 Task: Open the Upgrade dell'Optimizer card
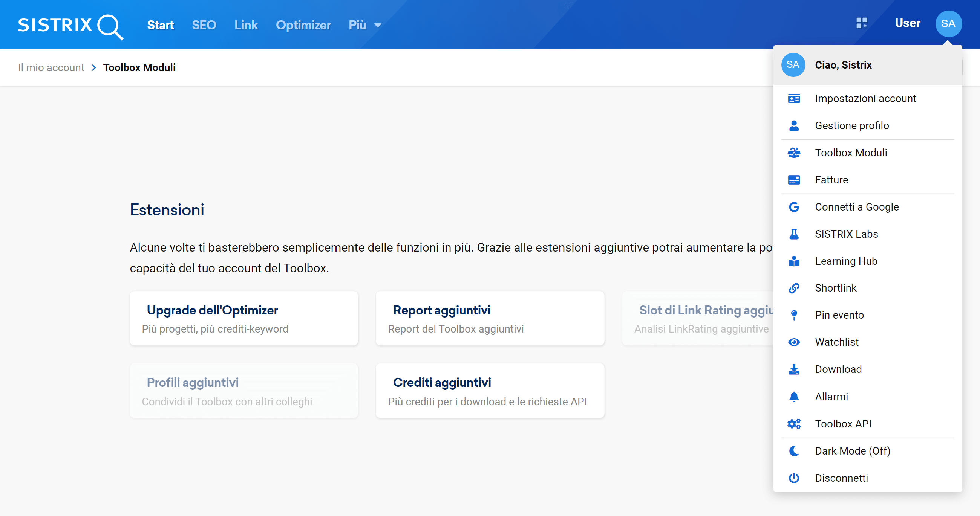(x=243, y=318)
